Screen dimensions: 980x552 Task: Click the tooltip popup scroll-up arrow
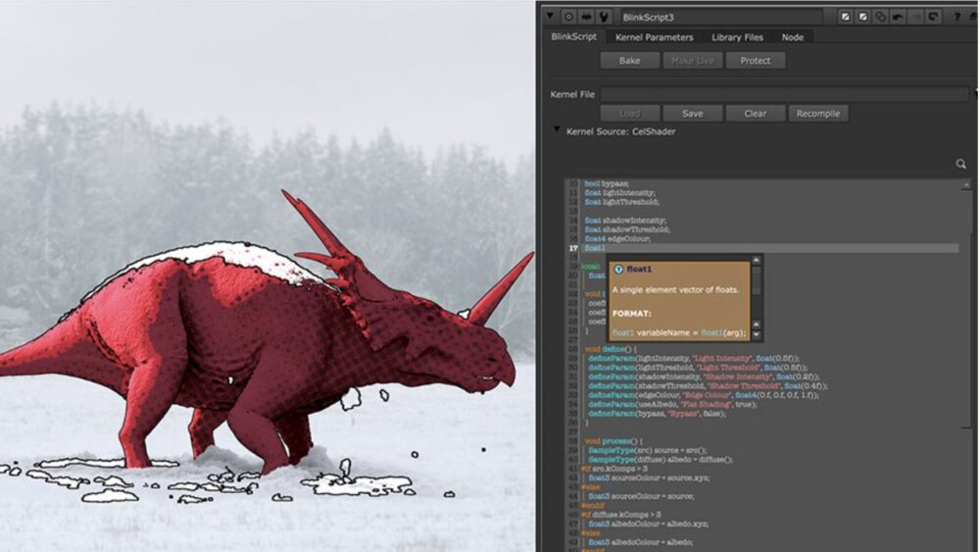(x=757, y=260)
